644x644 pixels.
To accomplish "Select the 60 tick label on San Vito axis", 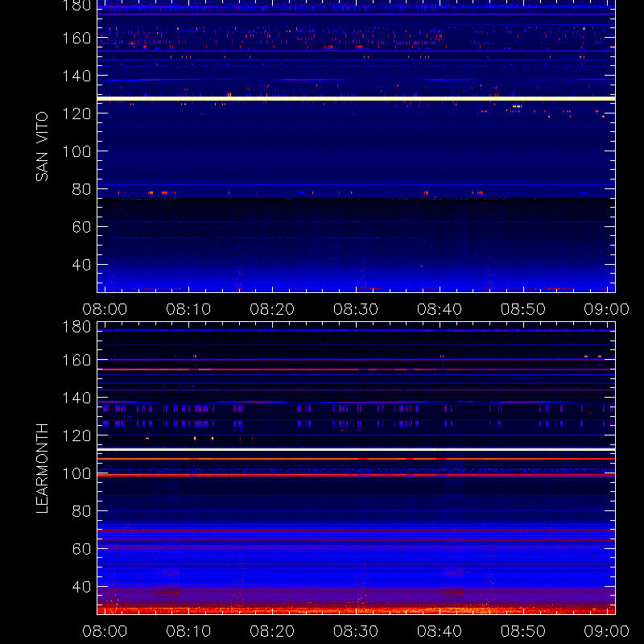I will click(x=81, y=227).
